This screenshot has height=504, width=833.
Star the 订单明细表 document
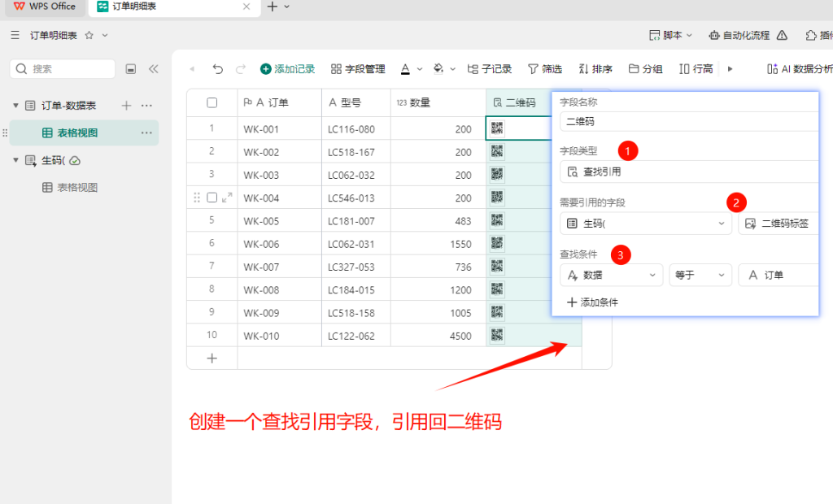click(x=89, y=35)
